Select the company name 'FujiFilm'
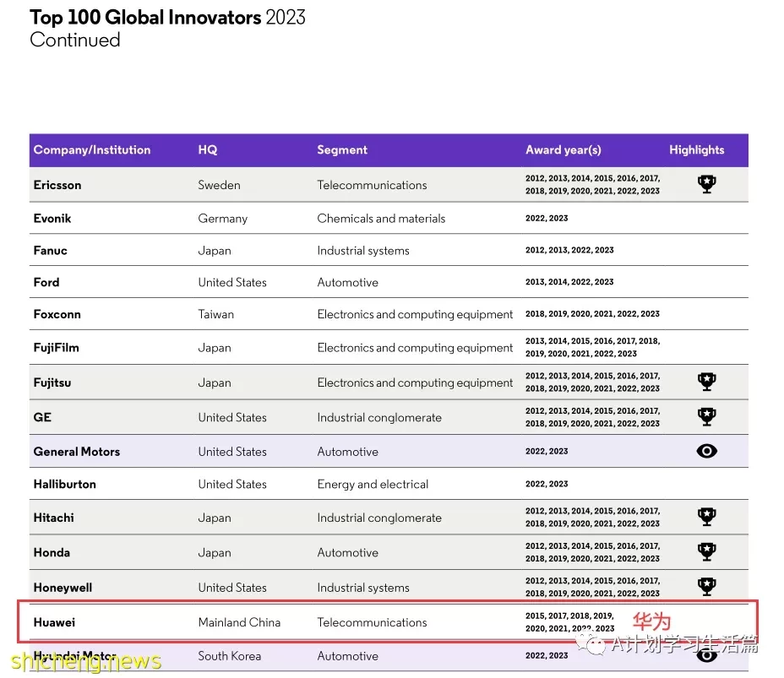The image size is (784, 678). (56, 348)
